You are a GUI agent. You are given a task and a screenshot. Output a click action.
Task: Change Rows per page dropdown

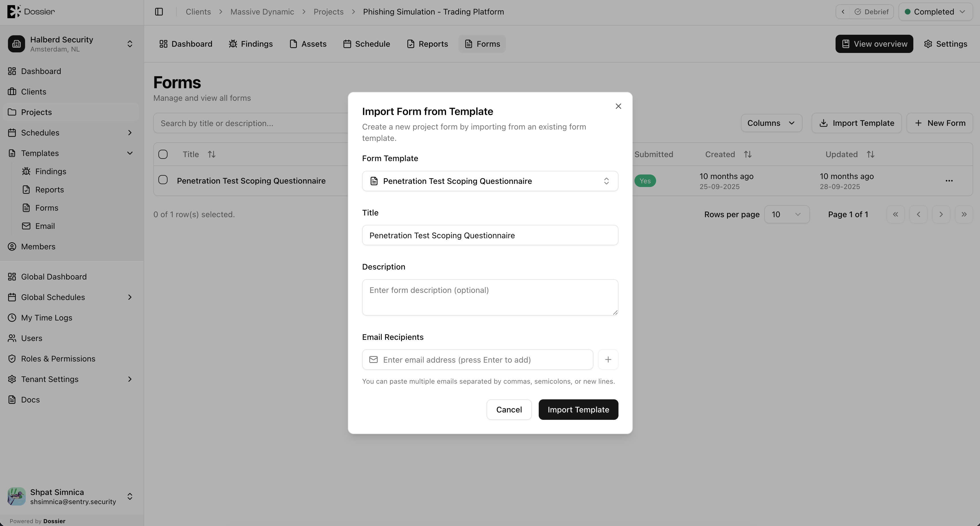(x=786, y=215)
